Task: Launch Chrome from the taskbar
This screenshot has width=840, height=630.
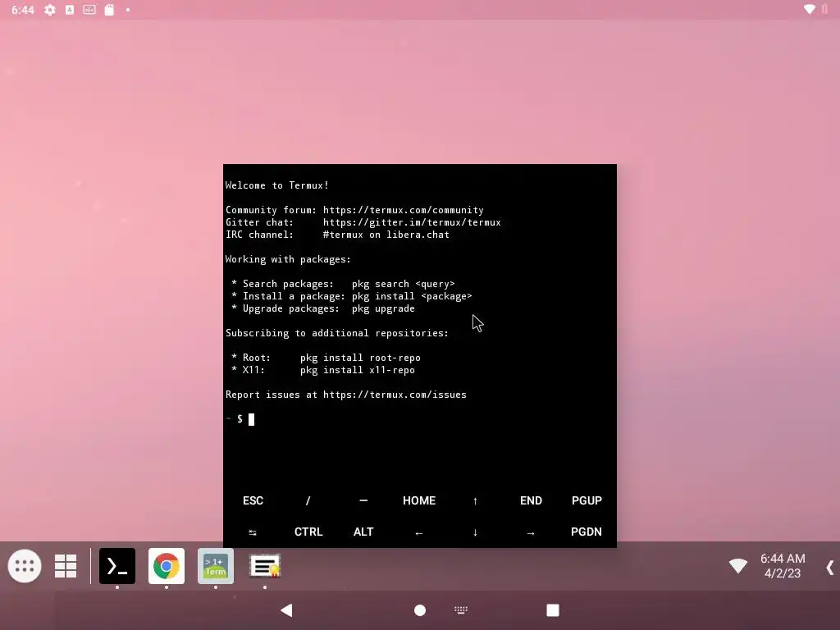Action: click(167, 566)
